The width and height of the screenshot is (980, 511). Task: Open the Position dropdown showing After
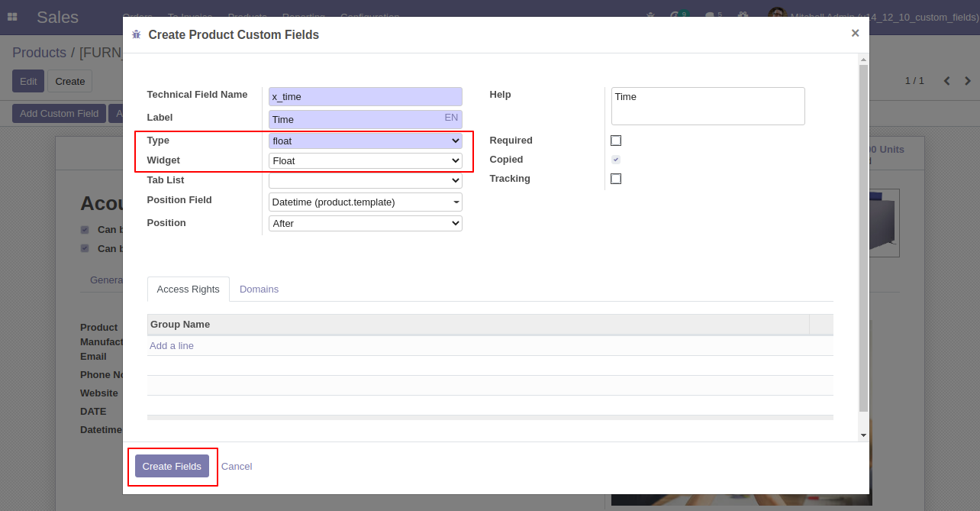tap(366, 223)
